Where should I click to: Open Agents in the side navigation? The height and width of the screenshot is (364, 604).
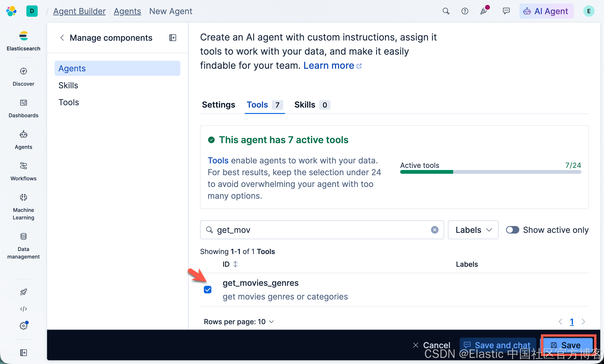coord(24,140)
